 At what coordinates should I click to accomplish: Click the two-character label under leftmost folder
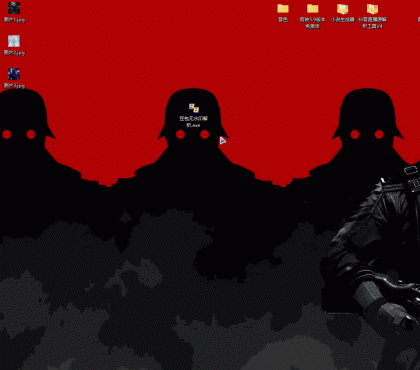click(283, 20)
